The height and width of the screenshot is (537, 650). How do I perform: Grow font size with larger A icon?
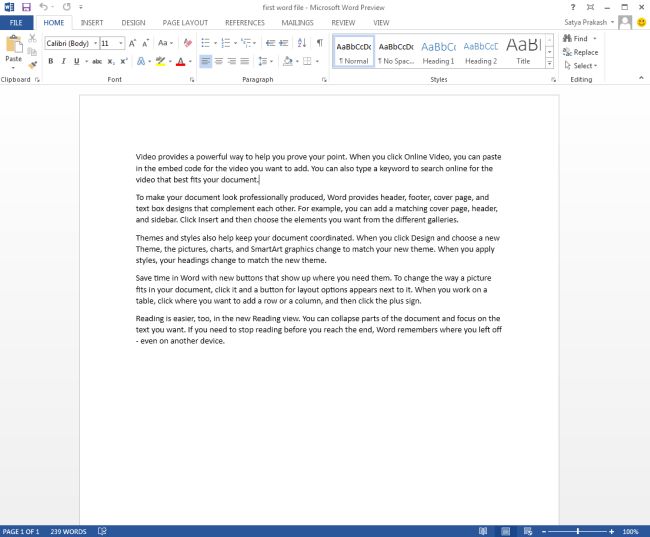point(132,43)
